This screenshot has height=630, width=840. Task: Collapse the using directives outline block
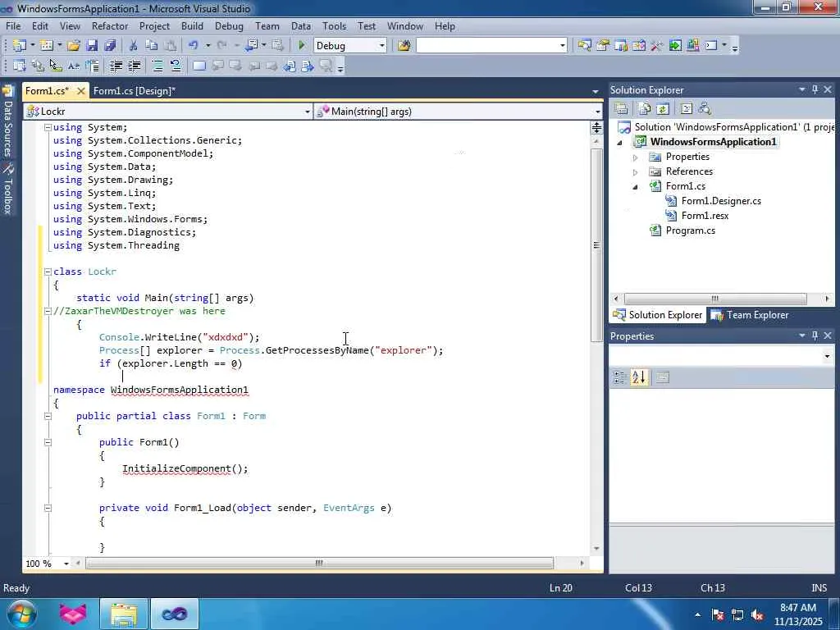48,127
